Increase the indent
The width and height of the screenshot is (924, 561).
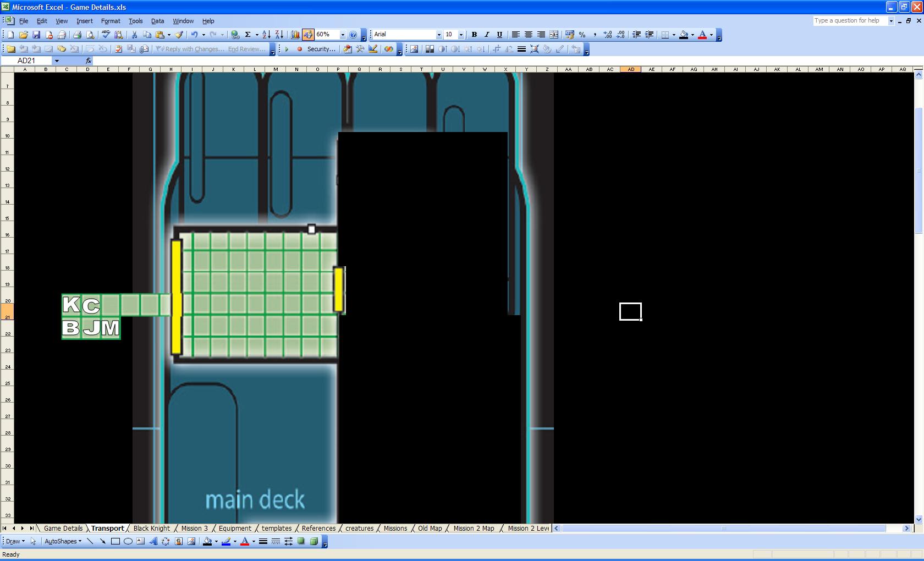coord(649,35)
